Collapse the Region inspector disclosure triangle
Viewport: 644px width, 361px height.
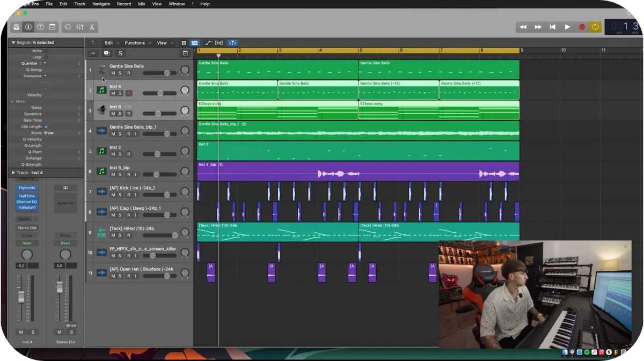click(x=13, y=42)
